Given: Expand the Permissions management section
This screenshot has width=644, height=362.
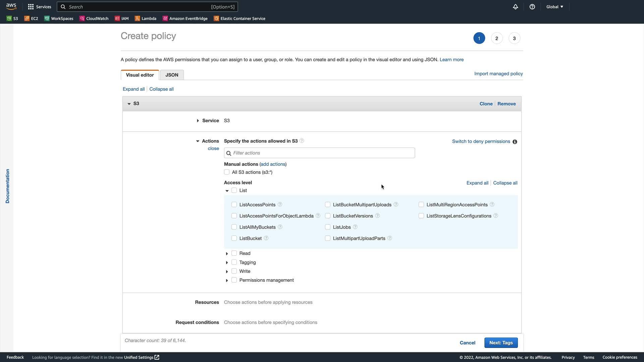Looking at the screenshot, I should click(227, 281).
